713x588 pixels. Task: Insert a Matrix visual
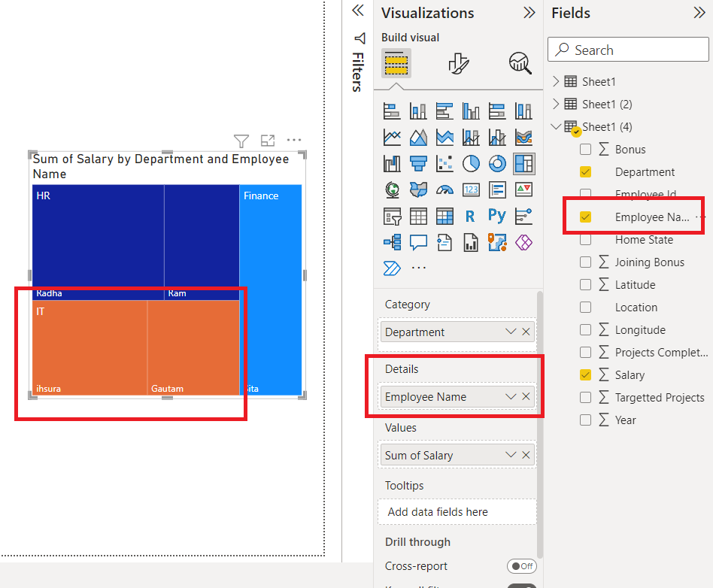pyautogui.click(x=444, y=217)
